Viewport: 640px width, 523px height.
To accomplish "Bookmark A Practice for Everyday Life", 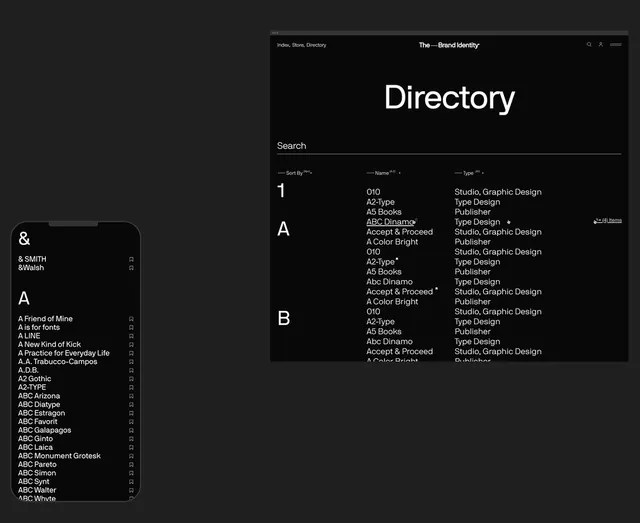I will 131,353.
